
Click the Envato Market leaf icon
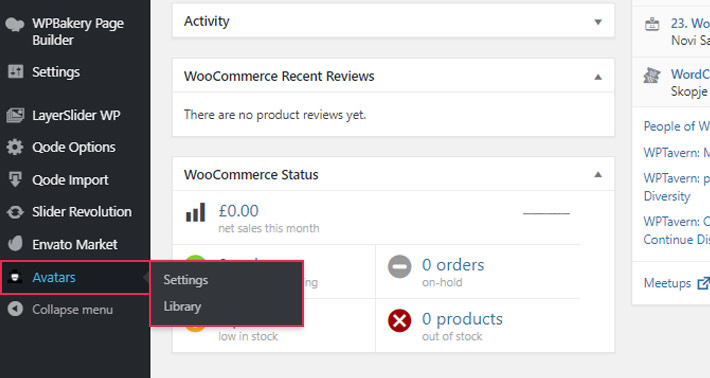tap(15, 244)
